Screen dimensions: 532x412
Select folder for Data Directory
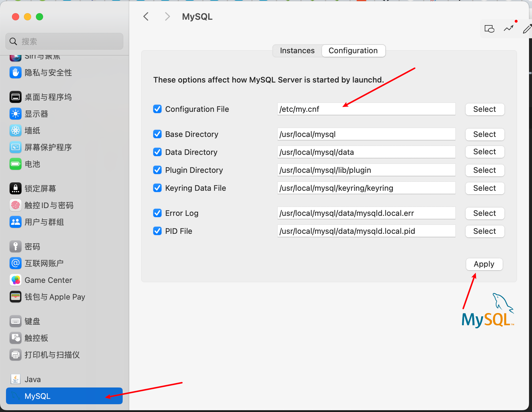pos(485,152)
